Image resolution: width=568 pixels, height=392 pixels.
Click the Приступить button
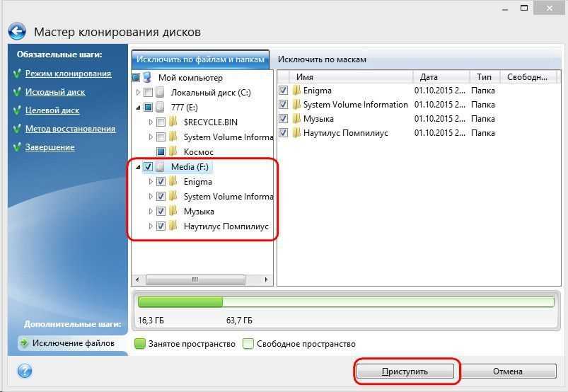(x=405, y=371)
